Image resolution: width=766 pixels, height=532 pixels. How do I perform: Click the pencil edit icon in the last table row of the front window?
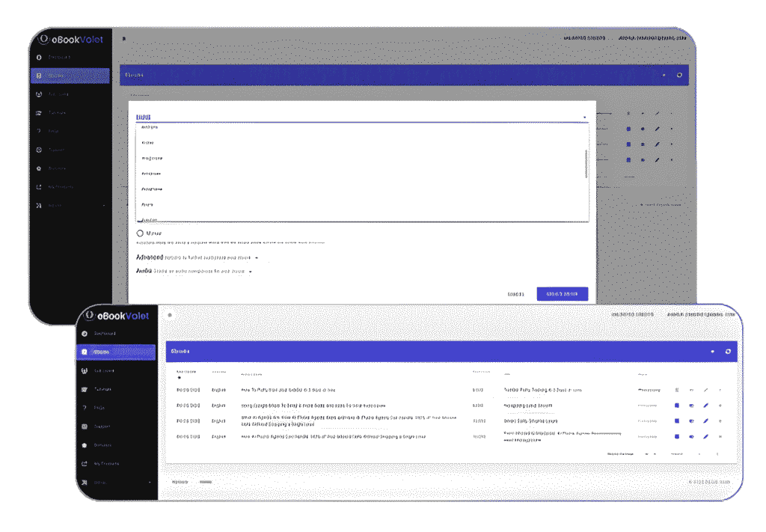[705, 436]
